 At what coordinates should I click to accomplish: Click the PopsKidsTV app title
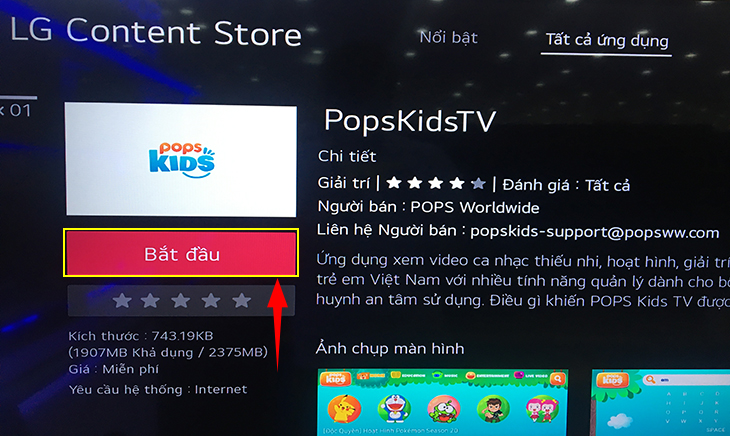tap(410, 121)
